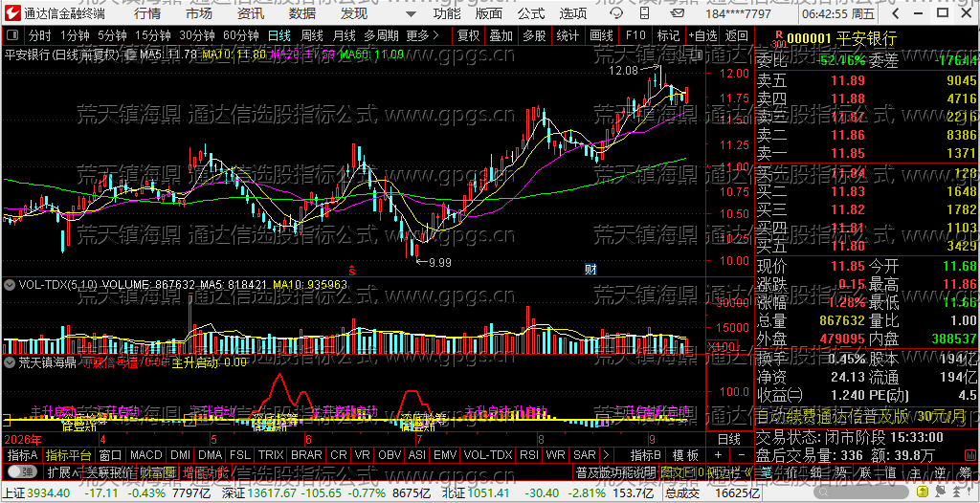This screenshot has height=503, width=980.
Task: Click 卖一 11.85 order row
Action: 867,153
